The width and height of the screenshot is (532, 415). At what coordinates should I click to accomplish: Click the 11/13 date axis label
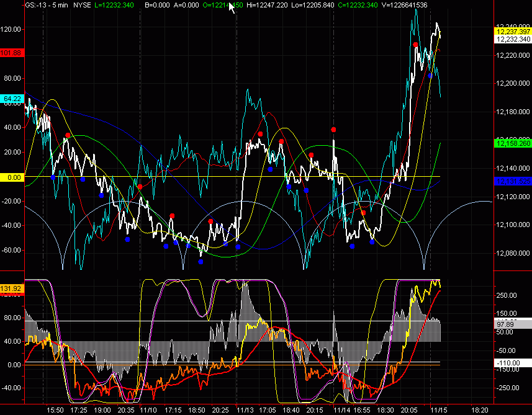click(245, 410)
